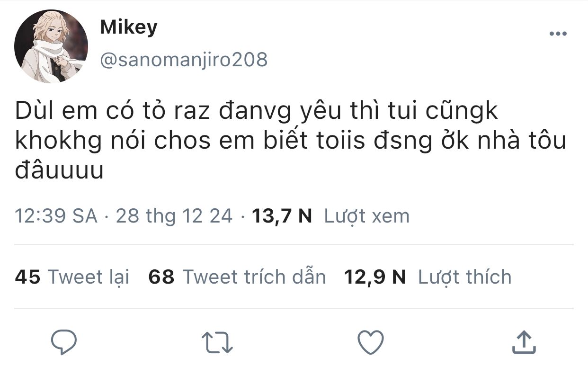Show the Tweet lại list

tap(89, 277)
